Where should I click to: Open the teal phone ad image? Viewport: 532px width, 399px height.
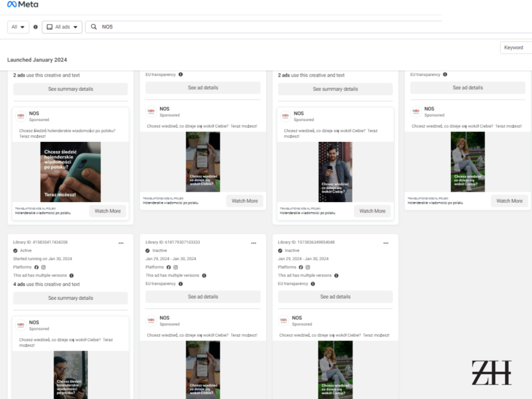pyautogui.click(x=71, y=172)
